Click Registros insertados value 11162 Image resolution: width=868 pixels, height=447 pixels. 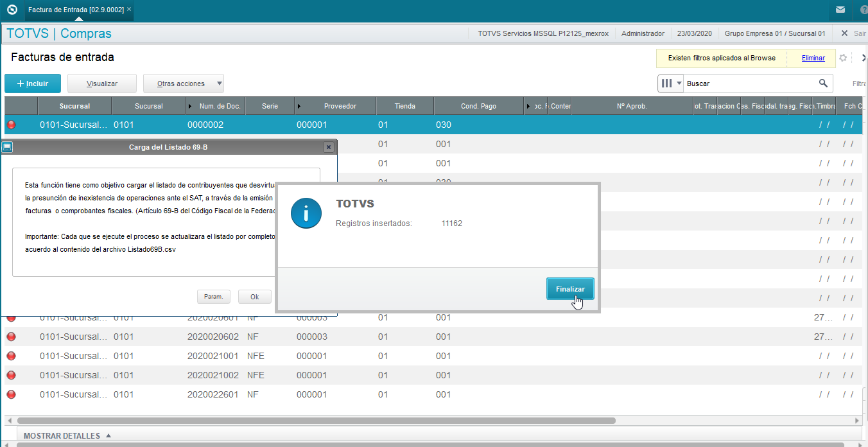(x=452, y=223)
